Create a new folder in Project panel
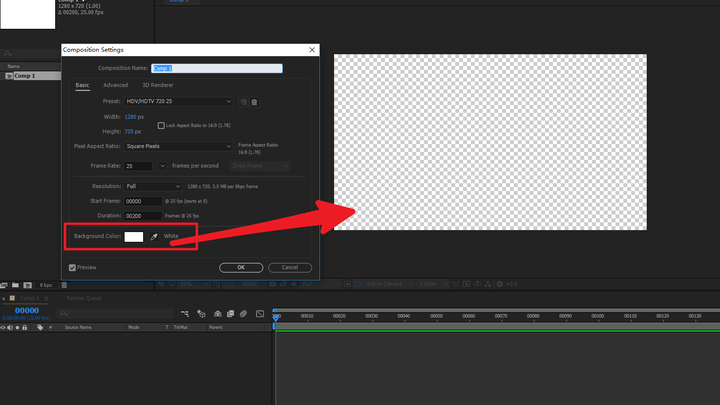 tap(15, 285)
